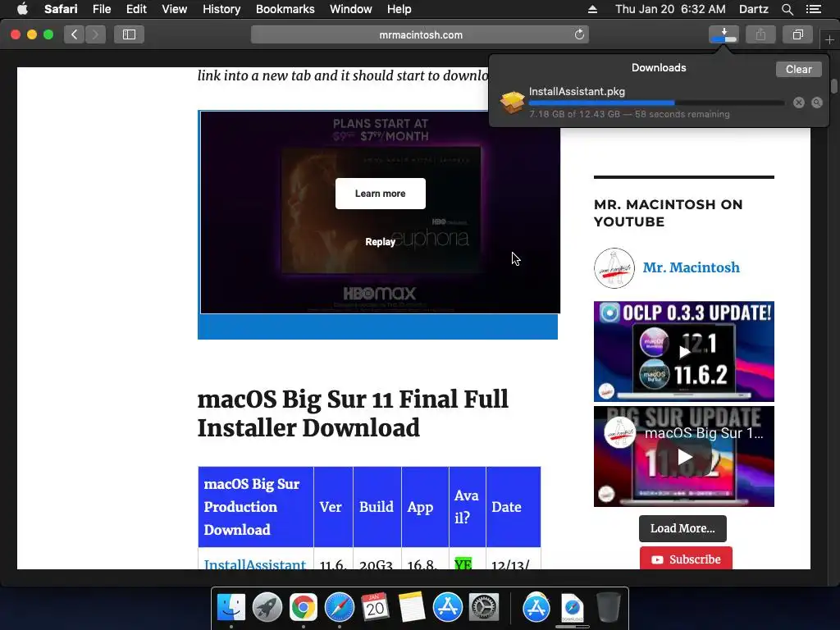Open Safari from the Dock
Image resolution: width=840 pixels, height=630 pixels.
[339, 608]
